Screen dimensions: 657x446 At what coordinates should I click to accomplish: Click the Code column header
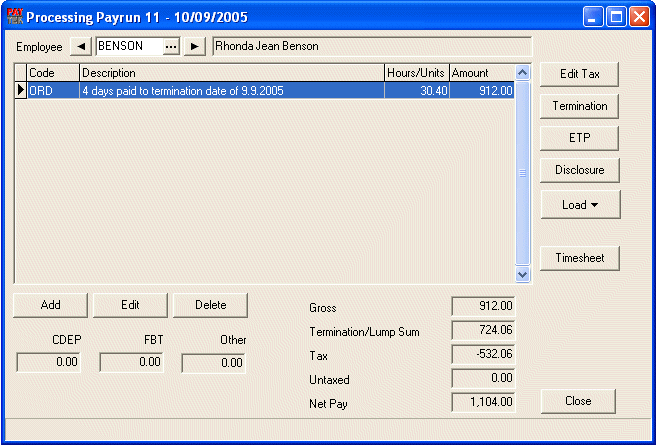[x=53, y=73]
